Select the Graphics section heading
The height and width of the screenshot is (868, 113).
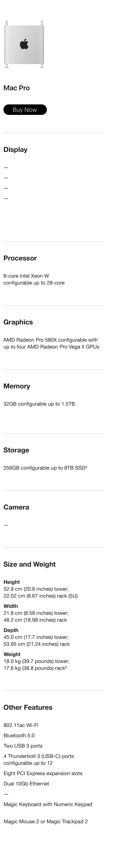click(18, 322)
